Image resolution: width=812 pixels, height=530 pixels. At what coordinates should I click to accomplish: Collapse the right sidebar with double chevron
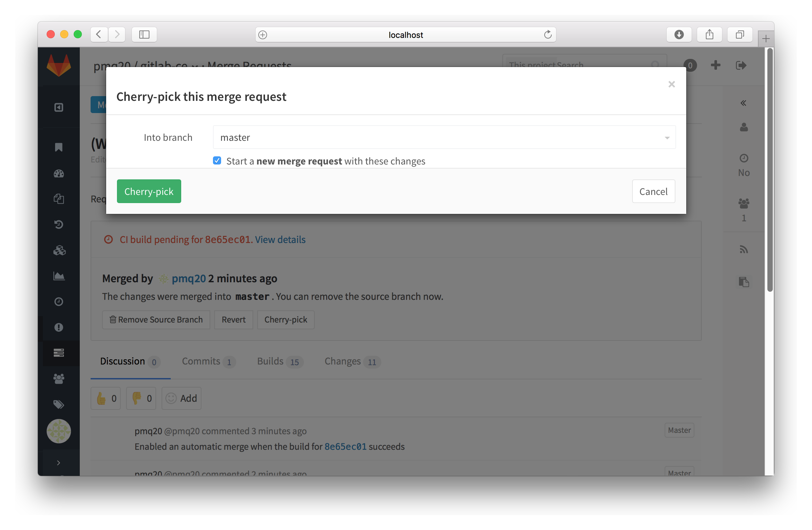[744, 103]
